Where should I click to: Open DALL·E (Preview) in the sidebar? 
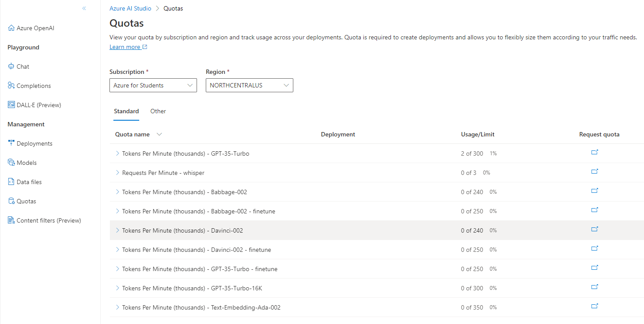tap(39, 105)
